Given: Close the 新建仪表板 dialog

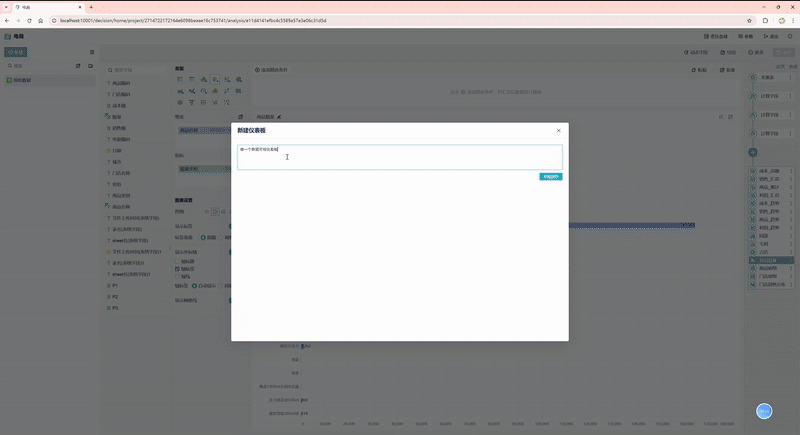Looking at the screenshot, I should coord(558,131).
